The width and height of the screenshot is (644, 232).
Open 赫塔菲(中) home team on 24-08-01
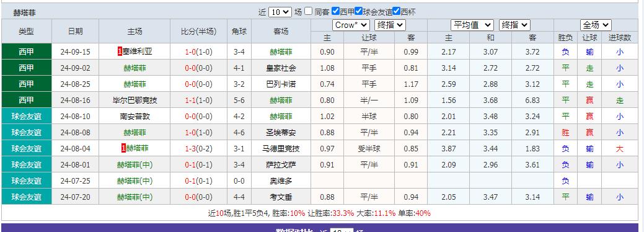tap(135, 165)
